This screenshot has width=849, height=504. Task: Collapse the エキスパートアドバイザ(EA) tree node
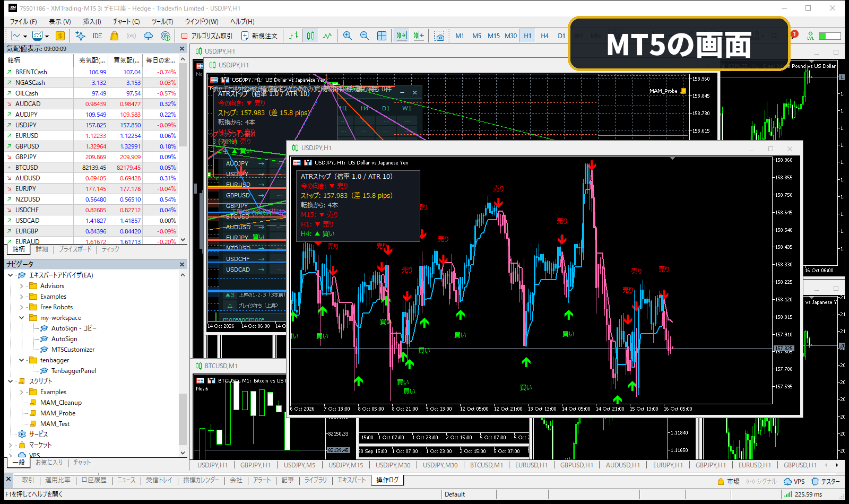[11, 275]
